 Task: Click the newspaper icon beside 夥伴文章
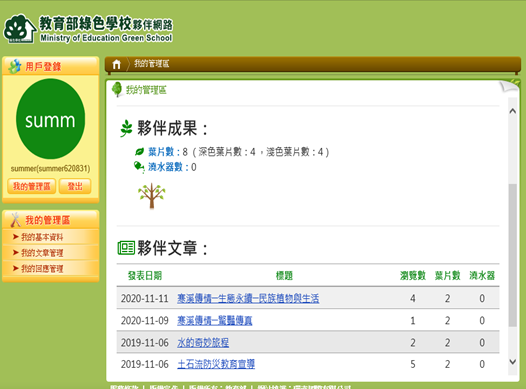pos(126,248)
